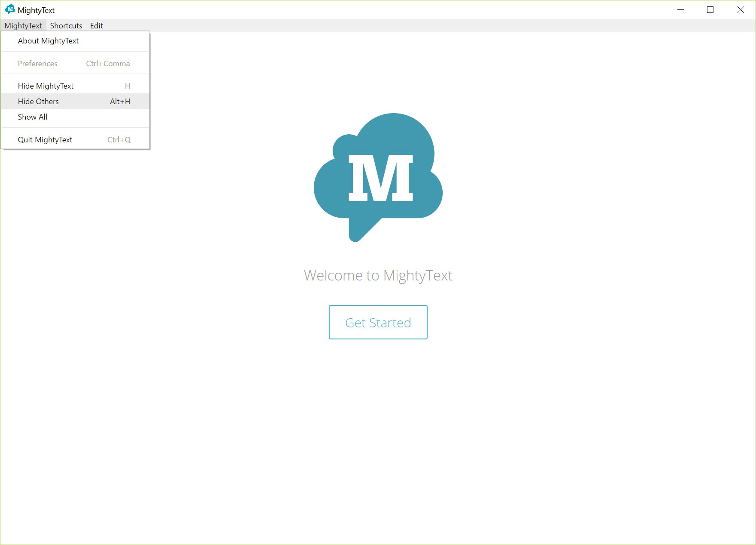756x545 pixels.
Task: Select Show All menu entry
Action: click(33, 117)
